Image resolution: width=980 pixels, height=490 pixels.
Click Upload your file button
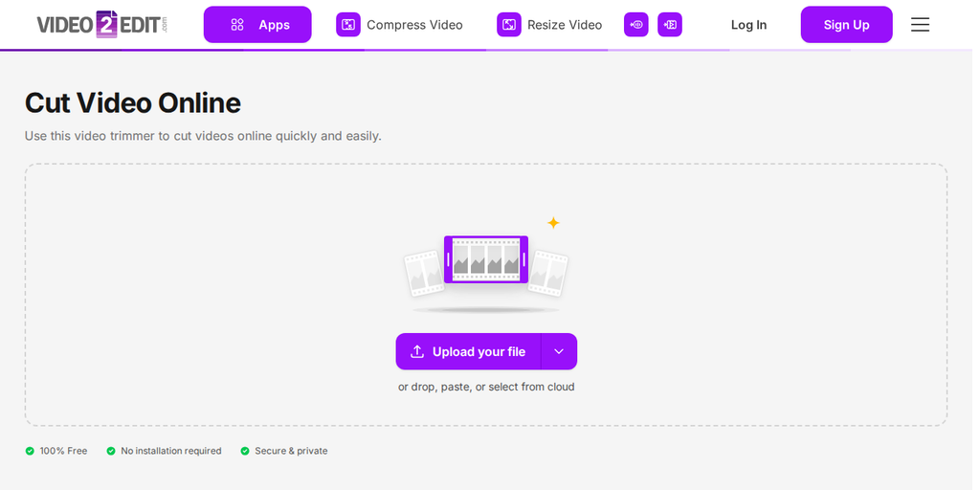(468, 352)
